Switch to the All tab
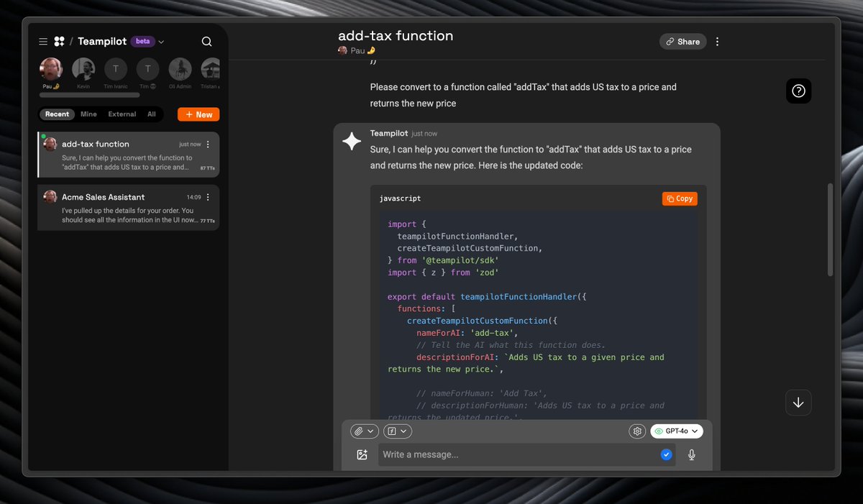The width and height of the screenshot is (863, 504). [x=152, y=114]
